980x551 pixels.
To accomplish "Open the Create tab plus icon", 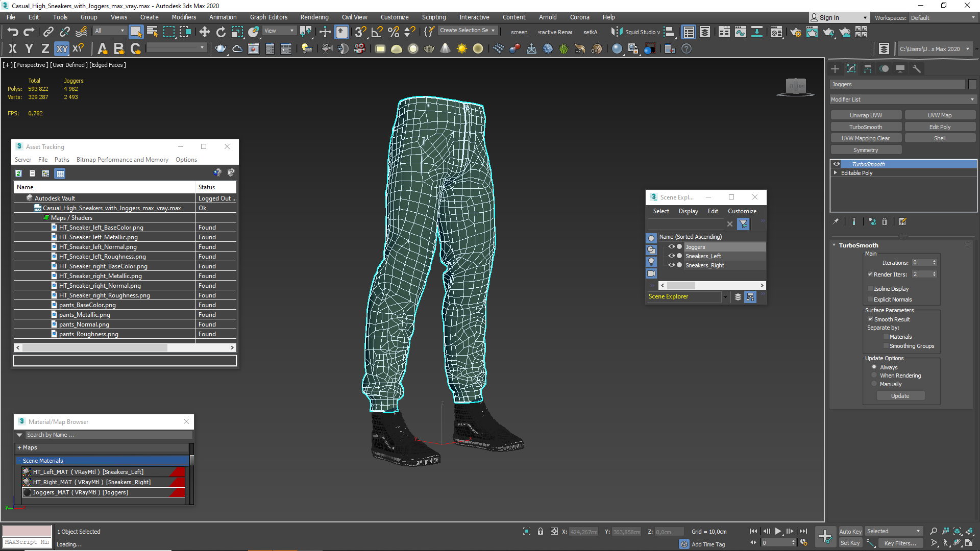I will click(x=835, y=69).
